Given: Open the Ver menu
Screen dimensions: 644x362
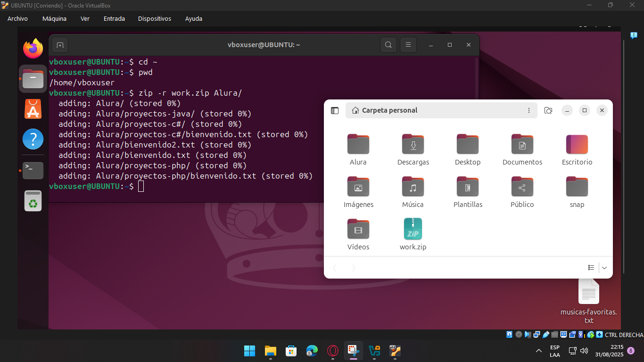Looking at the screenshot, I should 85,19.
